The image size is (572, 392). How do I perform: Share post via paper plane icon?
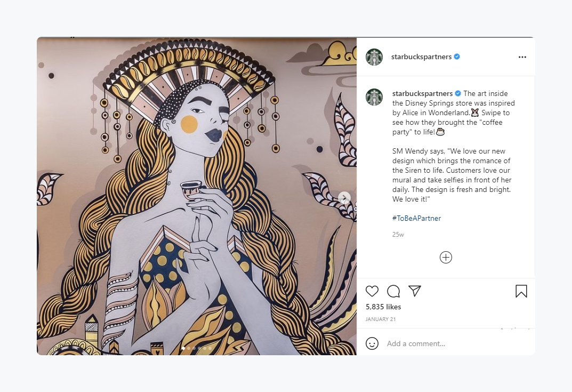point(415,291)
